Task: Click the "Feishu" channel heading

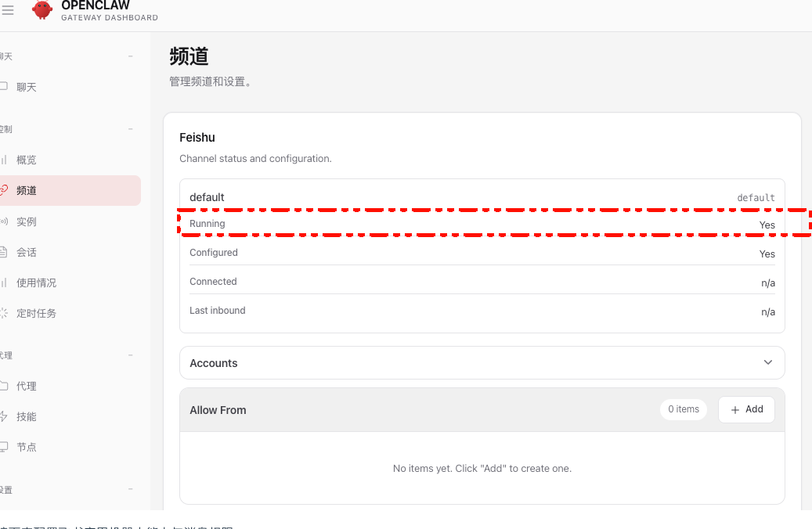Action: pos(197,137)
